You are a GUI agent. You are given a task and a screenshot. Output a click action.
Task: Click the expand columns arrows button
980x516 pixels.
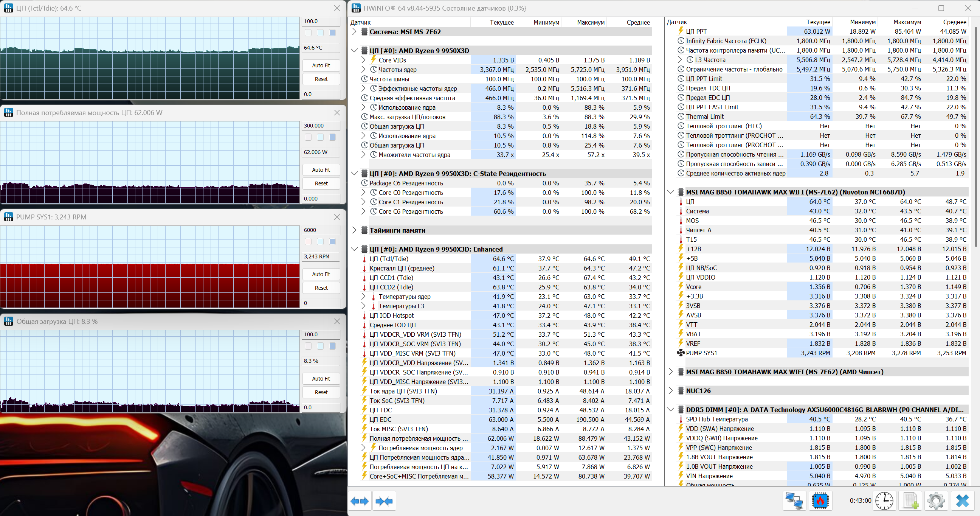pyautogui.click(x=360, y=501)
